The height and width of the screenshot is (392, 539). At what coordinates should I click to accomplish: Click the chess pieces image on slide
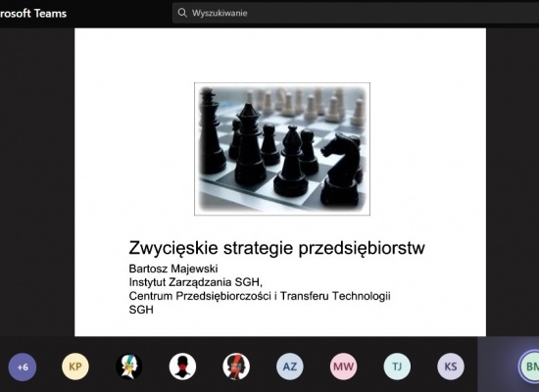(x=282, y=149)
